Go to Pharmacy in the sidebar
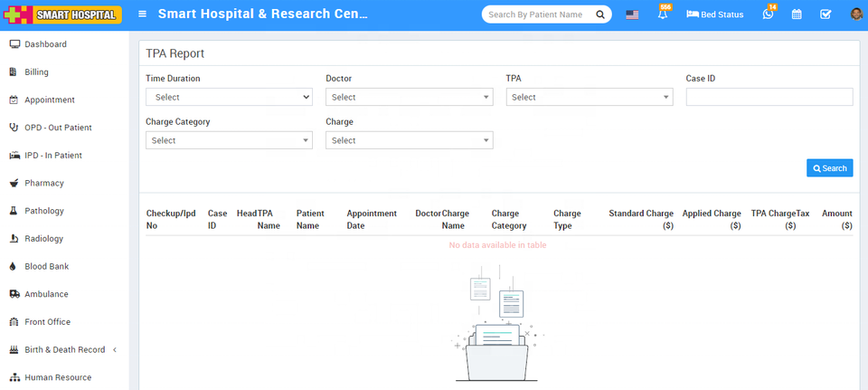 pyautogui.click(x=43, y=183)
